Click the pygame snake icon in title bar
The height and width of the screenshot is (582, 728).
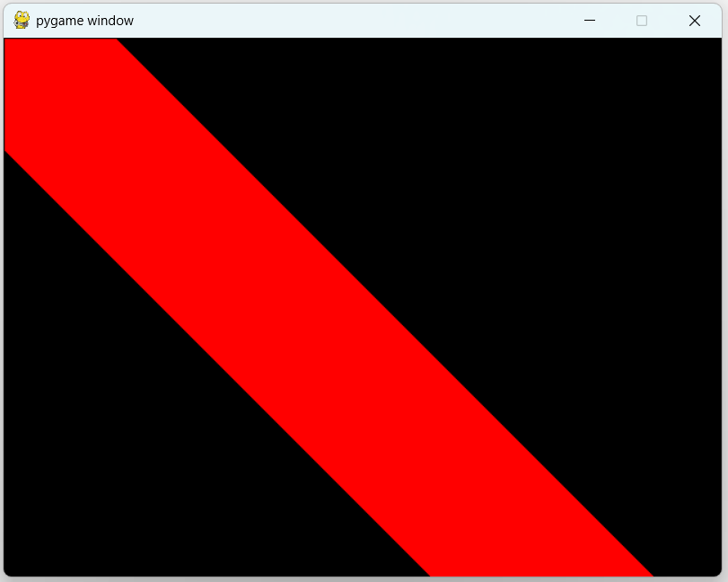22,21
